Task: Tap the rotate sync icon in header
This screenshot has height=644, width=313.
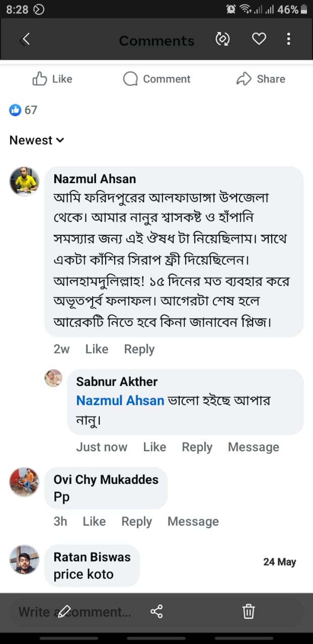Action: pos(222,39)
